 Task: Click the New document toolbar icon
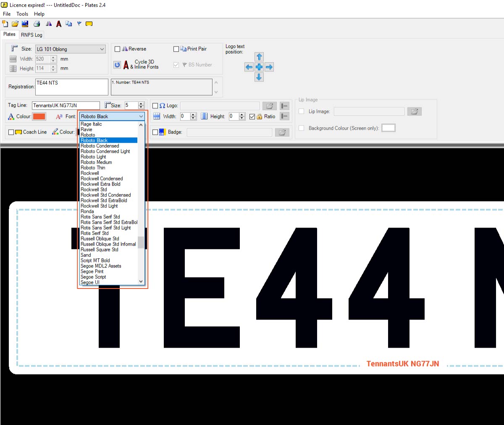coord(5,24)
